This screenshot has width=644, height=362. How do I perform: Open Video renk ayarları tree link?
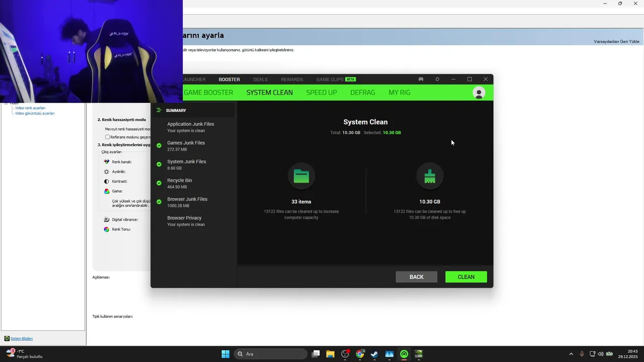point(30,108)
